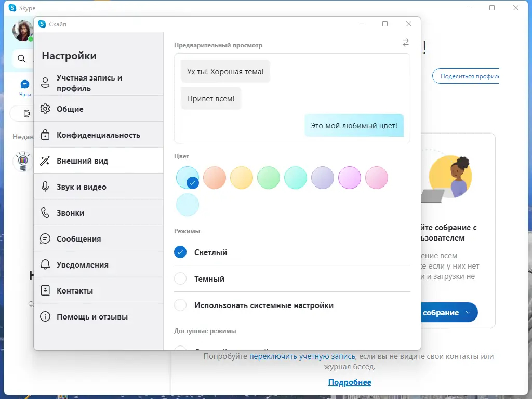Select the Темный (dark) mode radio button
Viewport: 532px width, 399px height.
pos(180,278)
